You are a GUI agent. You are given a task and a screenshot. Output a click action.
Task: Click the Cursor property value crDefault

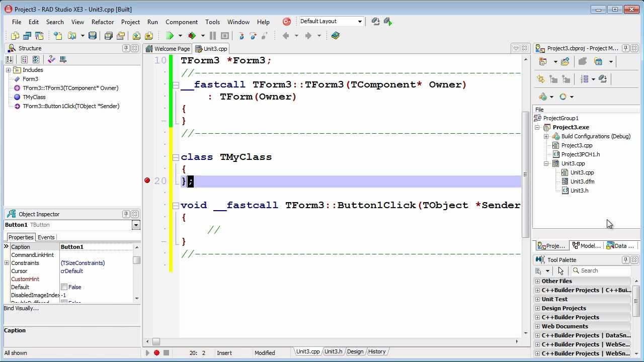pyautogui.click(x=96, y=271)
